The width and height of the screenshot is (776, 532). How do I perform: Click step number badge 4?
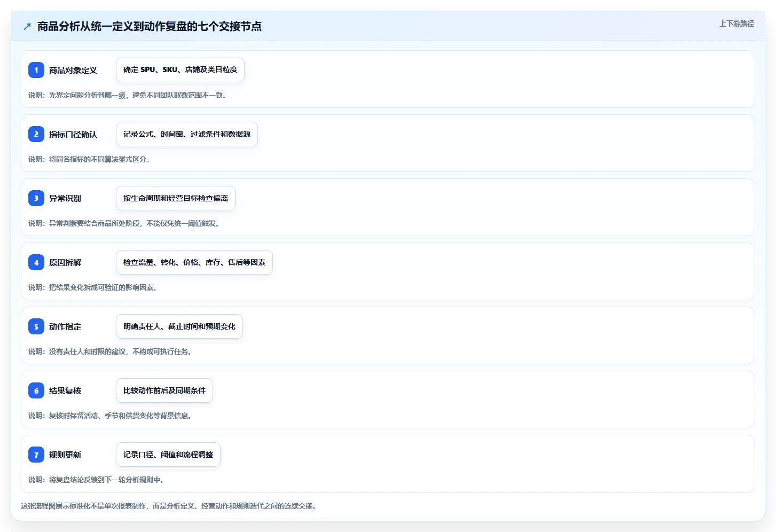point(36,262)
